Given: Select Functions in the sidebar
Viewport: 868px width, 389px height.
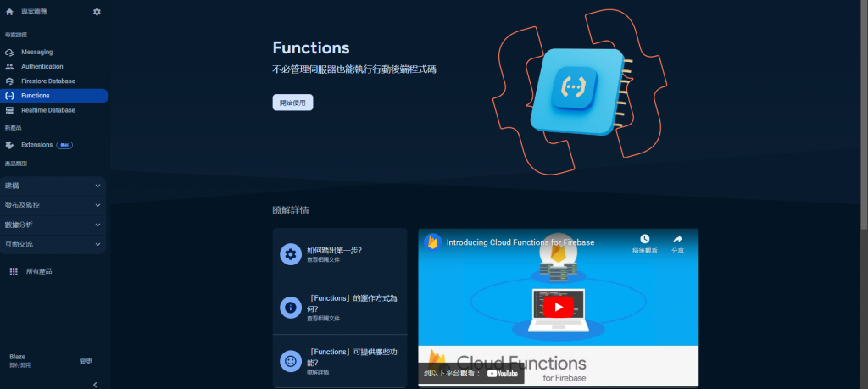Looking at the screenshot, I should (x=54, y=96).
